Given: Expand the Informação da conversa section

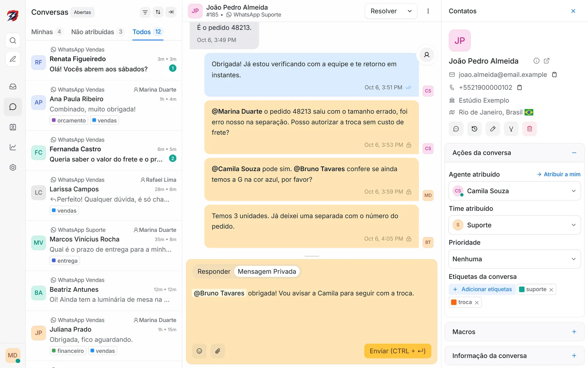Looking at the screenshot, I should point(574,356).
